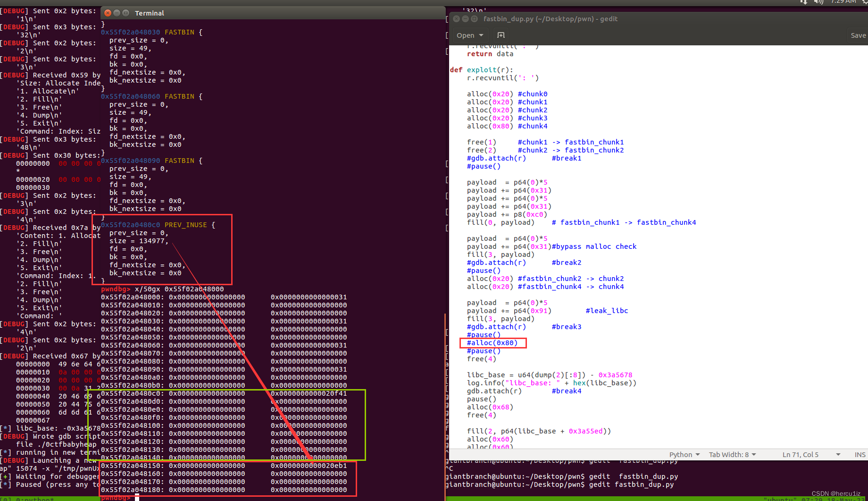Save the file with the Save button
868x501 pixels.
pyautogui.click(x=858, y=35)
